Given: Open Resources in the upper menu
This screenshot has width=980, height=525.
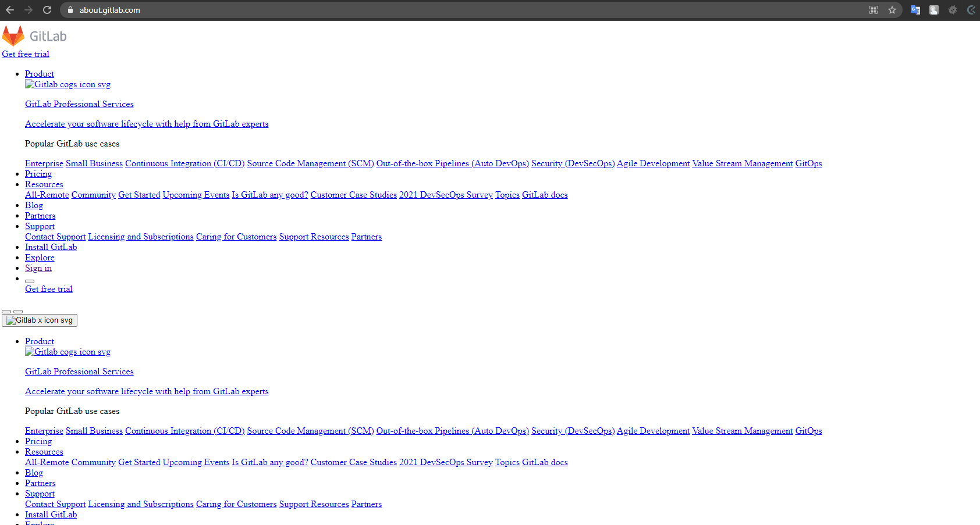Looking at the screenshot, I should tap(44, 184).
